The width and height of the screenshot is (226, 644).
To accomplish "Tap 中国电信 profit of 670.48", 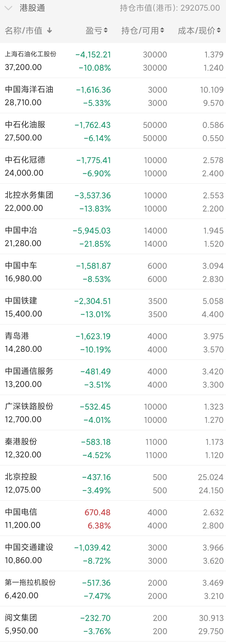I will [97, 512].
